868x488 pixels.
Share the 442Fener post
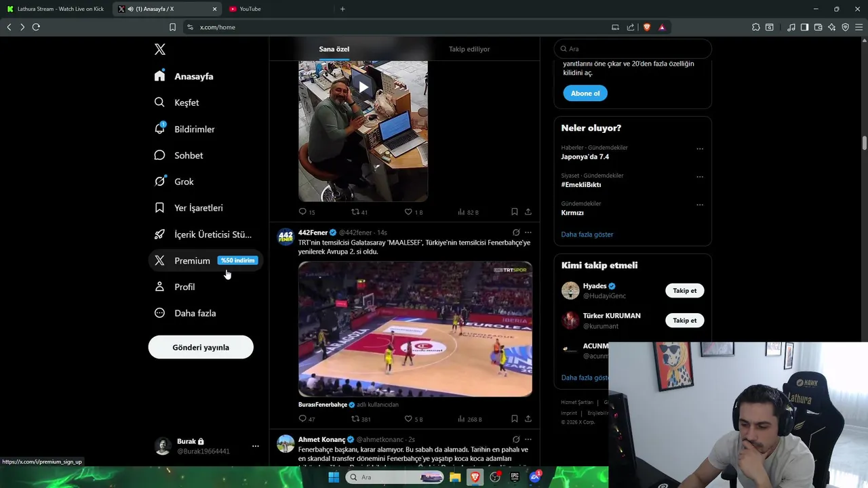pyautogui.click(x=528, y=419)
